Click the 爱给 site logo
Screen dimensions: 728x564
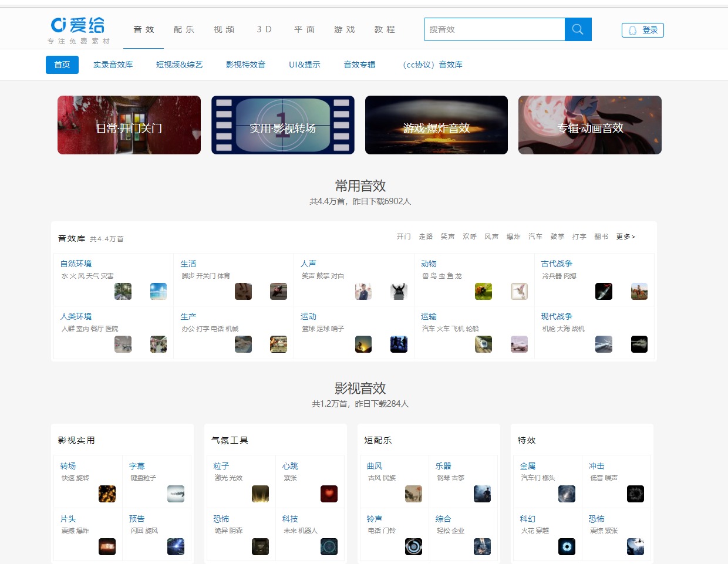coord(78,26)
